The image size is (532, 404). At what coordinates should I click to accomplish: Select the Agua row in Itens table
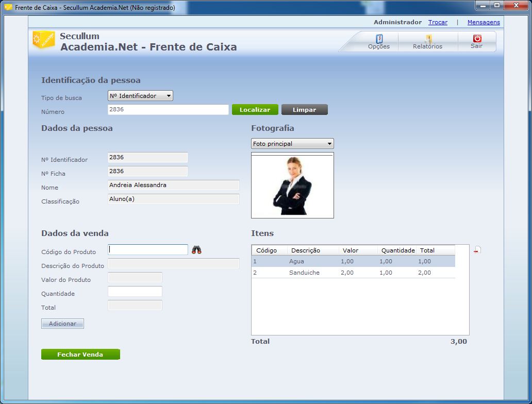(353, 261)
